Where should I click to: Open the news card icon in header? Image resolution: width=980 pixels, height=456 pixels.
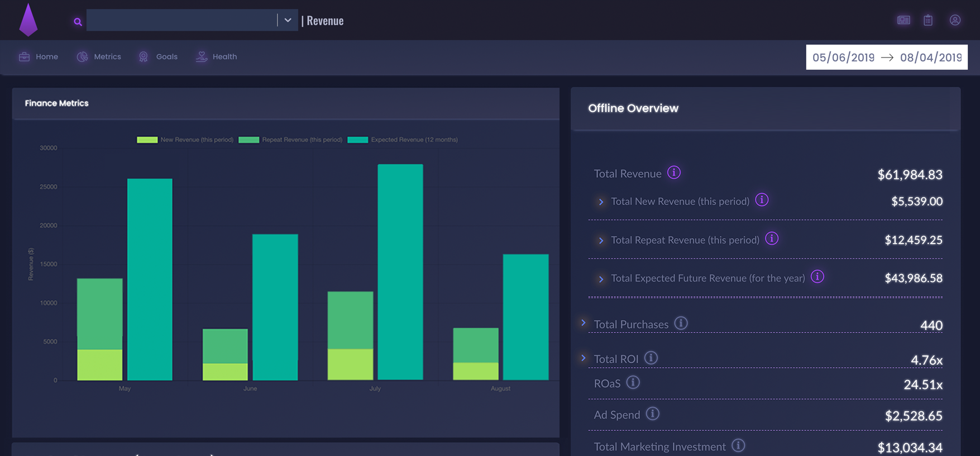pos(903,20)
